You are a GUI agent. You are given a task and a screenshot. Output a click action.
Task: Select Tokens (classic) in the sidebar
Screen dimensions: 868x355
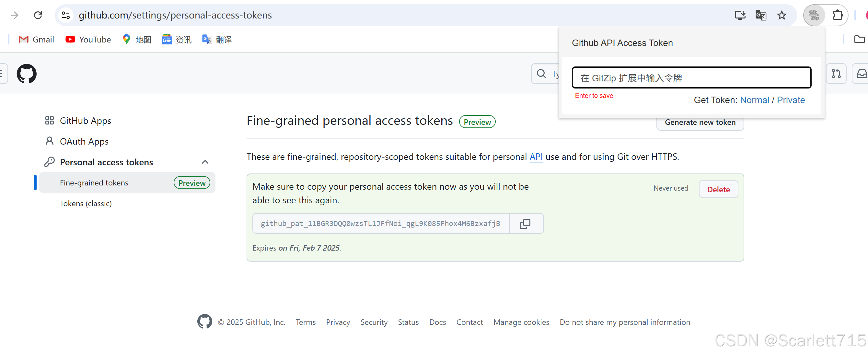pyautogui.click(x=86, y=203)
